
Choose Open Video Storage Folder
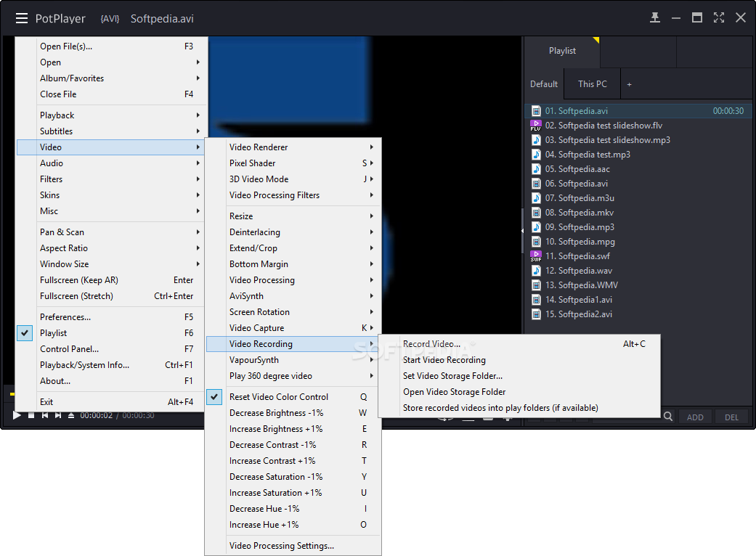[519, 392]
